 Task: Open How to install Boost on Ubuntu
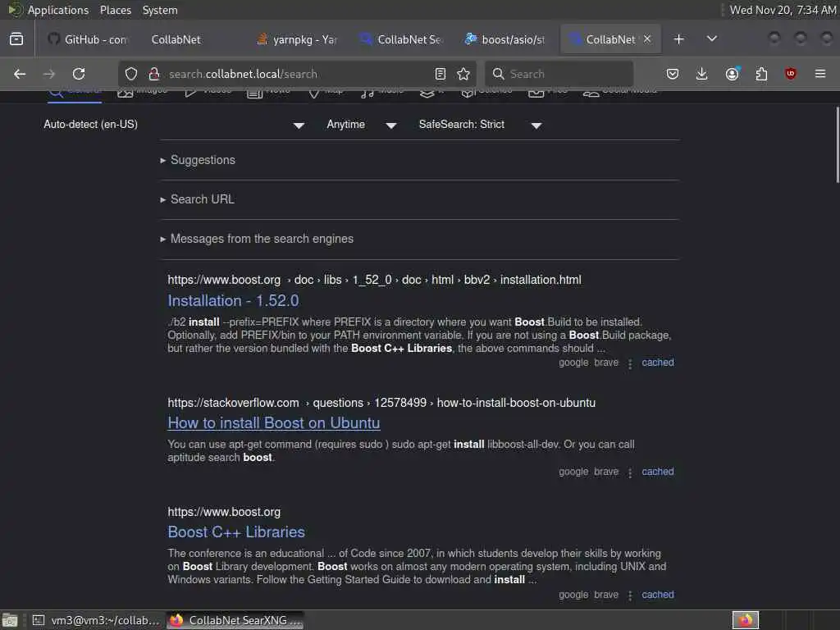coord(274,422)
